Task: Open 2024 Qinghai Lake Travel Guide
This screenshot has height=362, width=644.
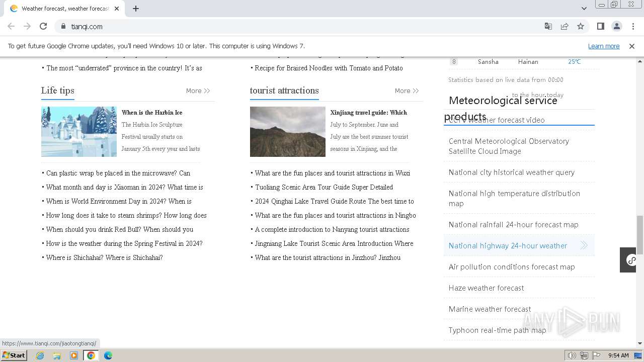Action: [x=335, y=201]
